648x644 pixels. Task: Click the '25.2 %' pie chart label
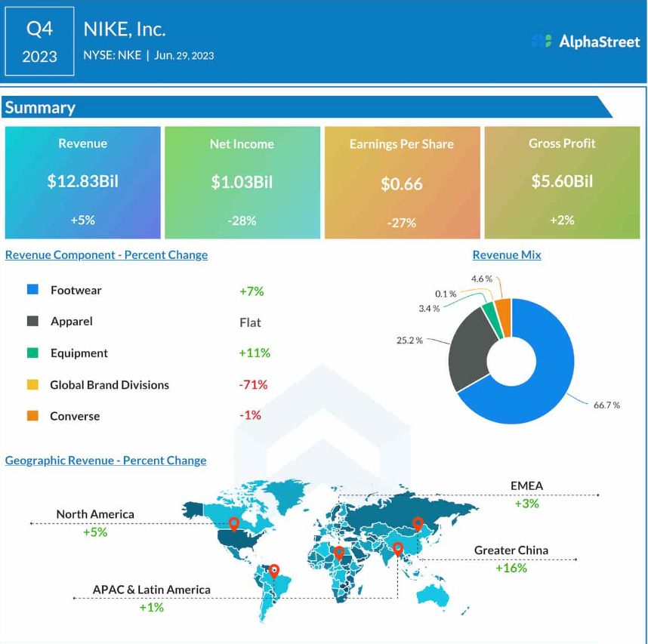click(x=409, y=340)
